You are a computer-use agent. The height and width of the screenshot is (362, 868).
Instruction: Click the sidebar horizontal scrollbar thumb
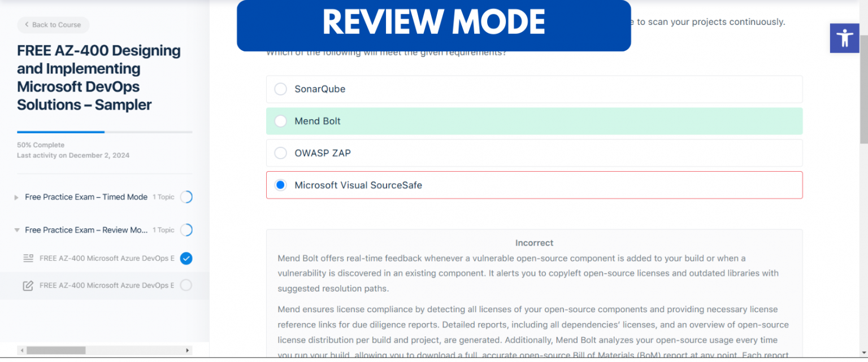click(55, 351)
